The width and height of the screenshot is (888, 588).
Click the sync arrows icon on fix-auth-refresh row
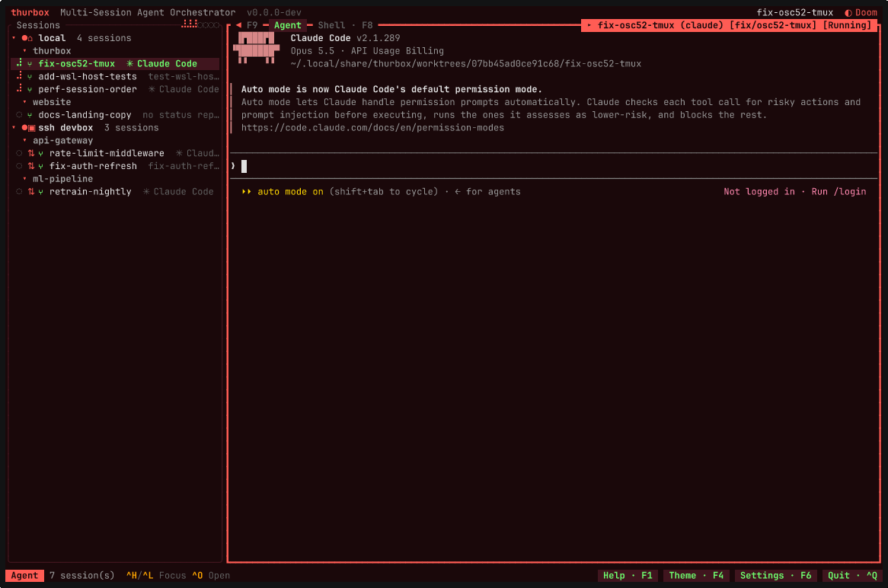(31, 167)
